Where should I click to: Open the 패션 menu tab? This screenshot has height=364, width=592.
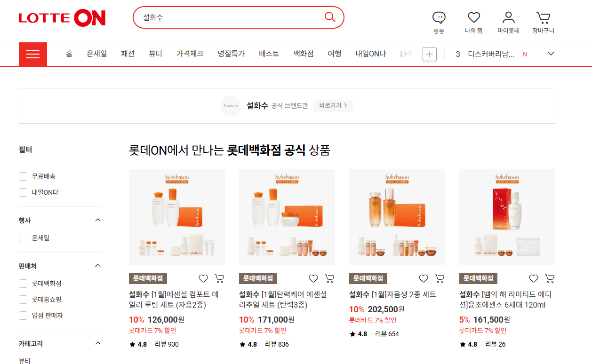click(128, 54)
